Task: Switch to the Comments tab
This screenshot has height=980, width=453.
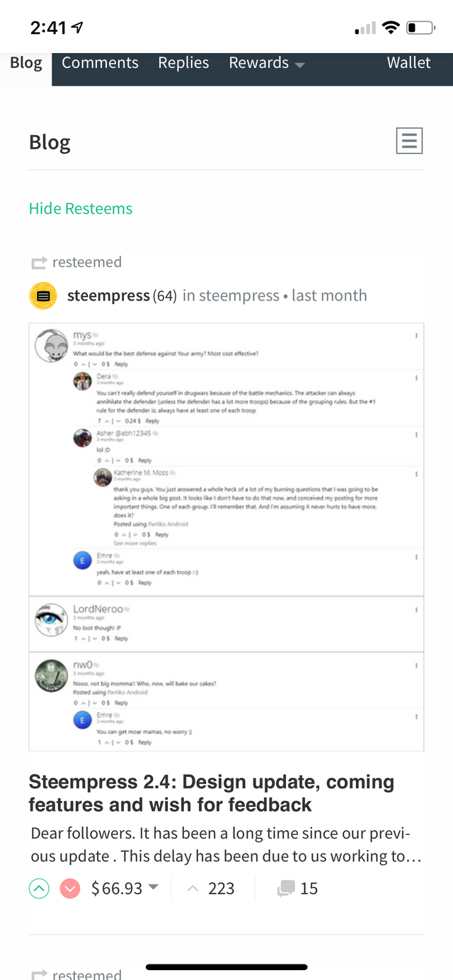Action: (x=100, y=63)
